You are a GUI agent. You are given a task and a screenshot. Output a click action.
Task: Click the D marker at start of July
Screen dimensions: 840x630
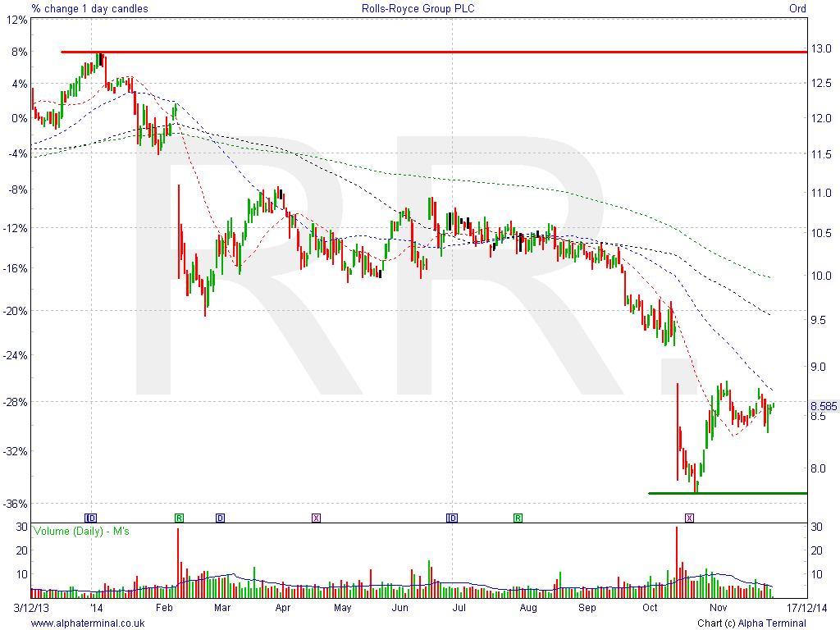tap(452, 518)
